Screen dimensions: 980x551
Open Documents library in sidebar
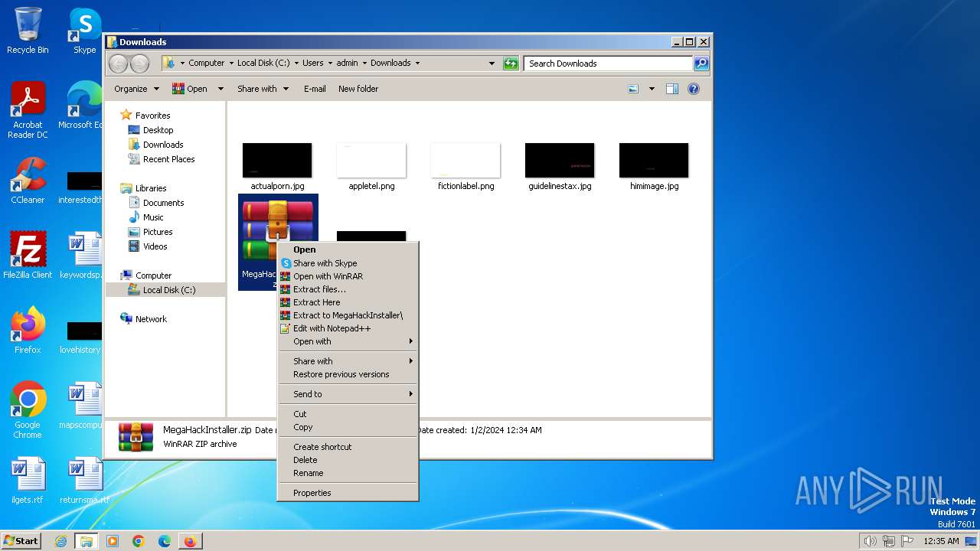(x=156, y=203)
